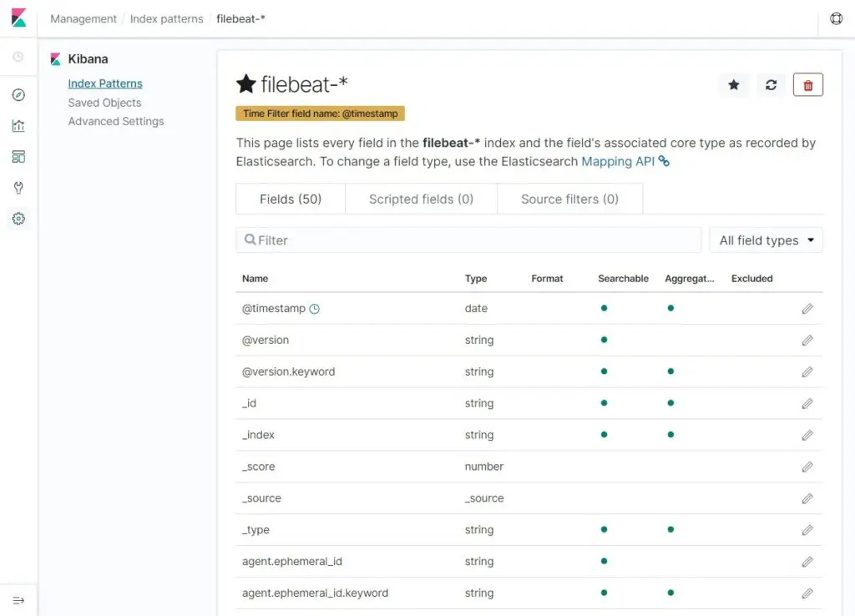Open Advanced Settings
The image size is (855, 616).
116,121
